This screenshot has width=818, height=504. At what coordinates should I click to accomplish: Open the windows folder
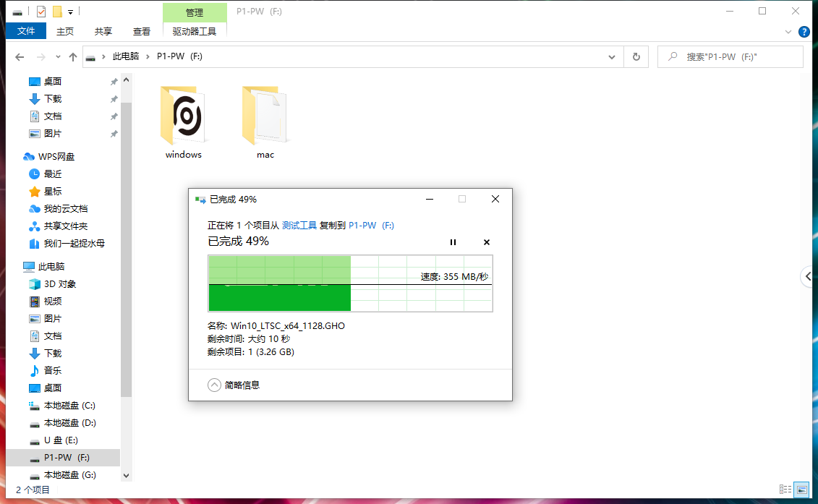click(x=184, y=122)
